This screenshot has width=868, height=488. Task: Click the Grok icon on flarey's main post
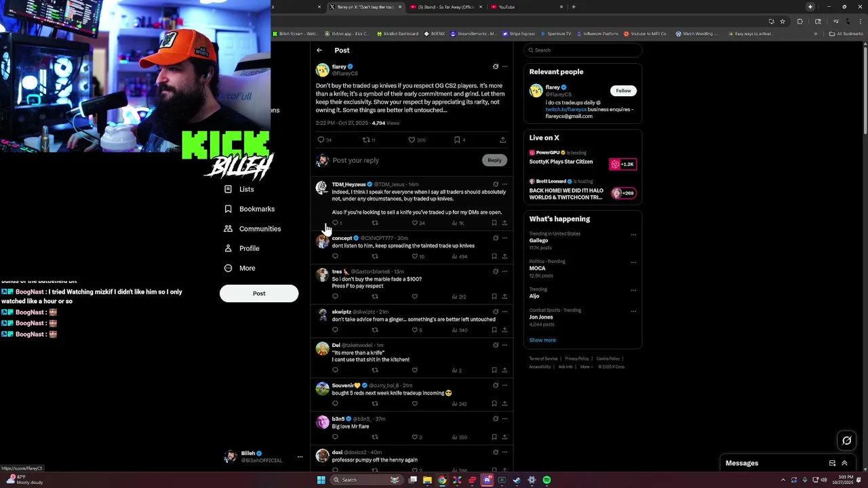pos(496,66)
